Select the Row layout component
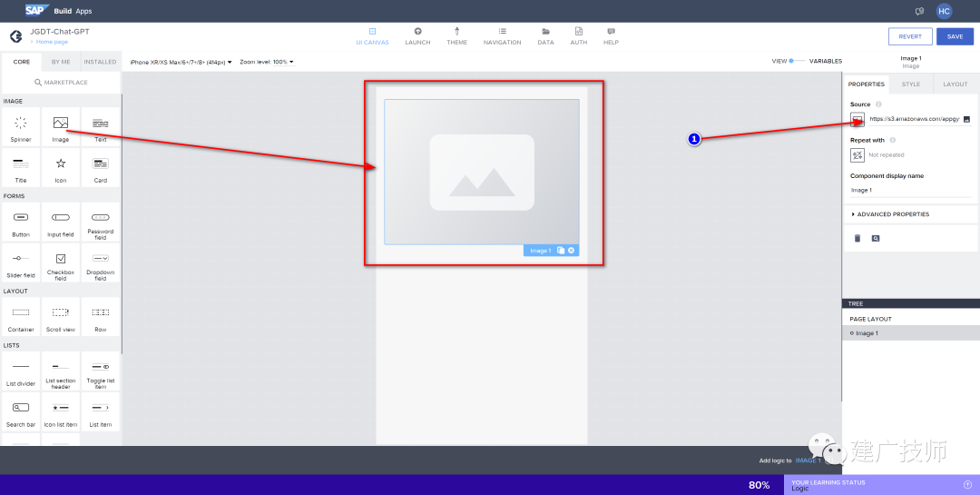This screenshot has height=495, width=980. point(100,317)
